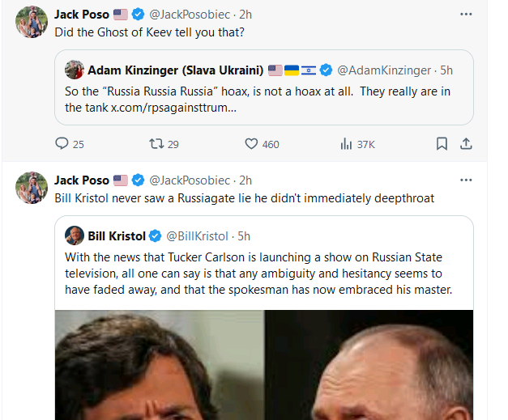Visit Adam Kinzinger (Slava Ukraini) profile name
Image resolution: width=508 pixels, height=420 pixels.
pyautogui.click(x=176, y=70)
